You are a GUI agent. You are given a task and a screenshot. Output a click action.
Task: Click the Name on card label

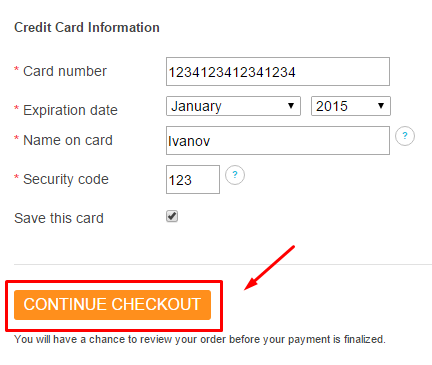(x=68, y=140)
